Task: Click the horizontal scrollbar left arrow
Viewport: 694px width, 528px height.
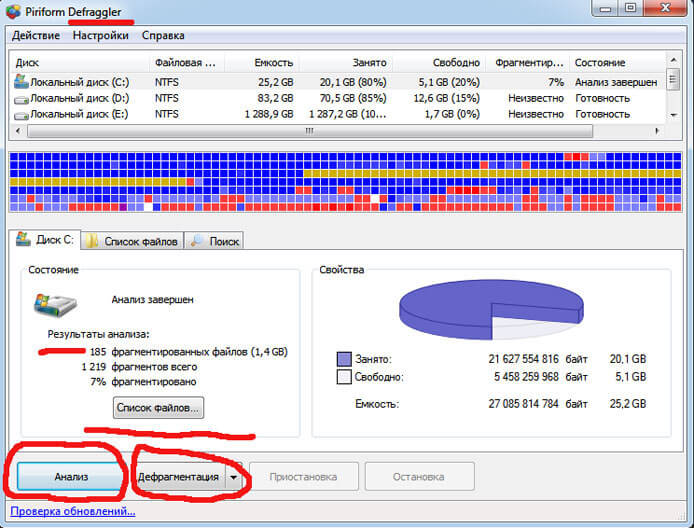Action: [x=18, y=131]
